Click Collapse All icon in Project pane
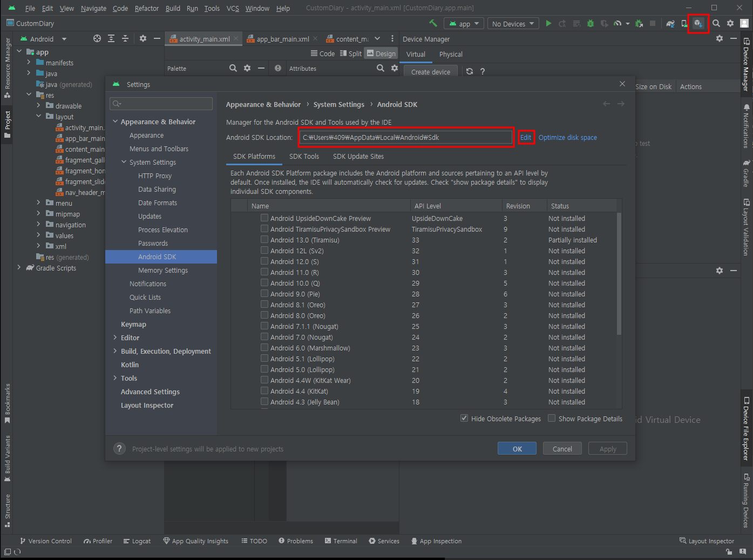Image resolution: width=753 pixels, height=560 pixels. pos(125,38)
